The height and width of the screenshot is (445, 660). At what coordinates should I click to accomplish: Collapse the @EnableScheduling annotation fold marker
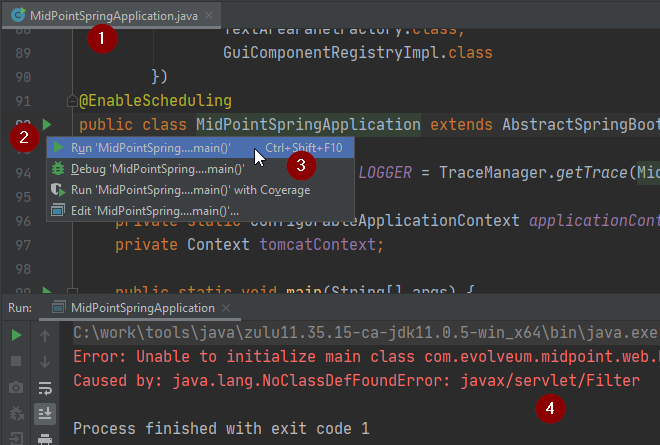70,101
